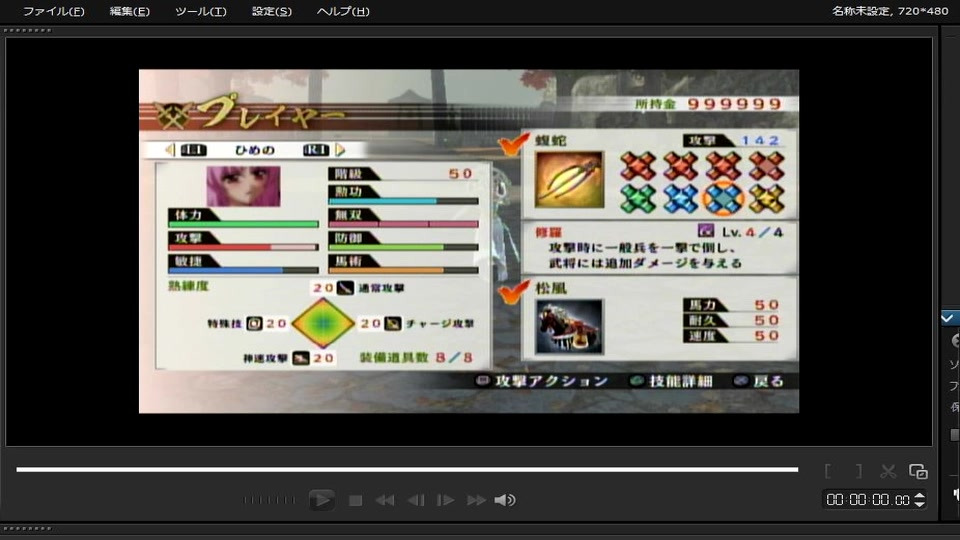Image resolution: width=960 pixels, height=540 pixels.
Task: Toggle the checkmark on the right panel edge
Action: click(x=948, y=318)
